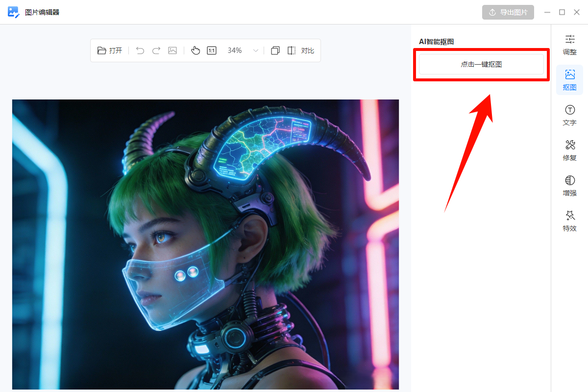Screen dimensions: 588x392
Task: Select the 抠图 cutout tool in sidebar
Action: click(x=569, y=79)
